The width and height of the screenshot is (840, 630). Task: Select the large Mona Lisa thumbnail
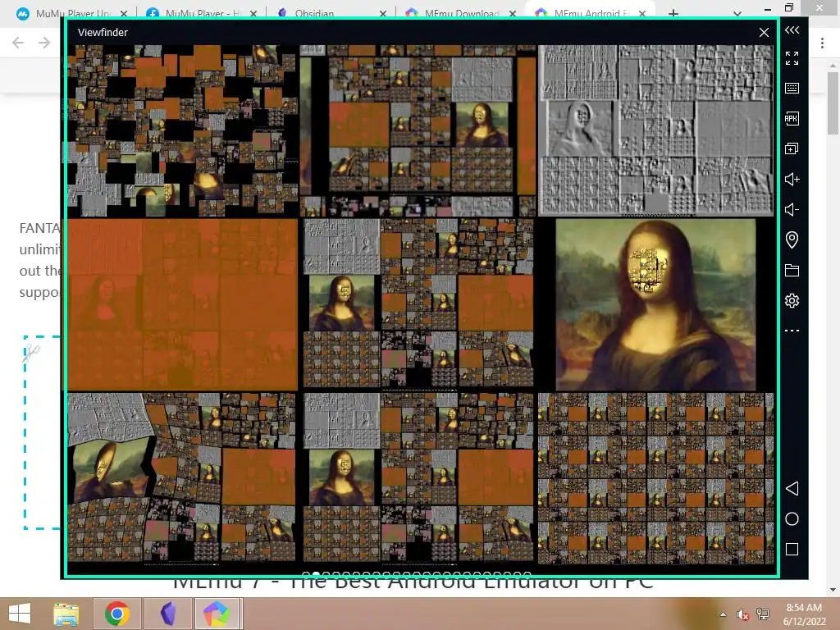pyautogui.click(x=655, y=304)
